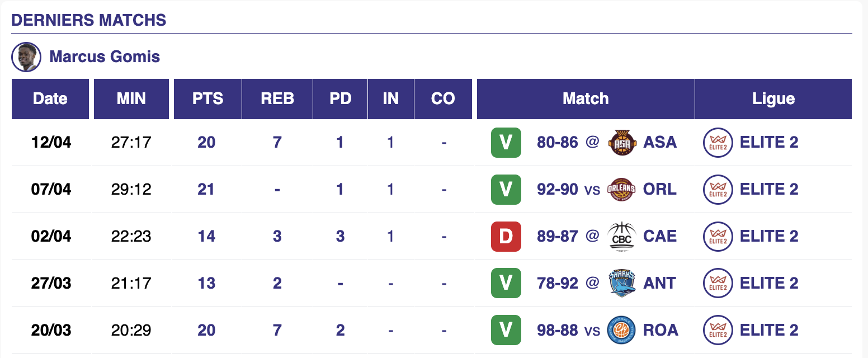Image resolution: width=868 pixels, height=358 pixels.
Task: Click the Elite 2 logo in the 20/03 row
Action: 718,330
